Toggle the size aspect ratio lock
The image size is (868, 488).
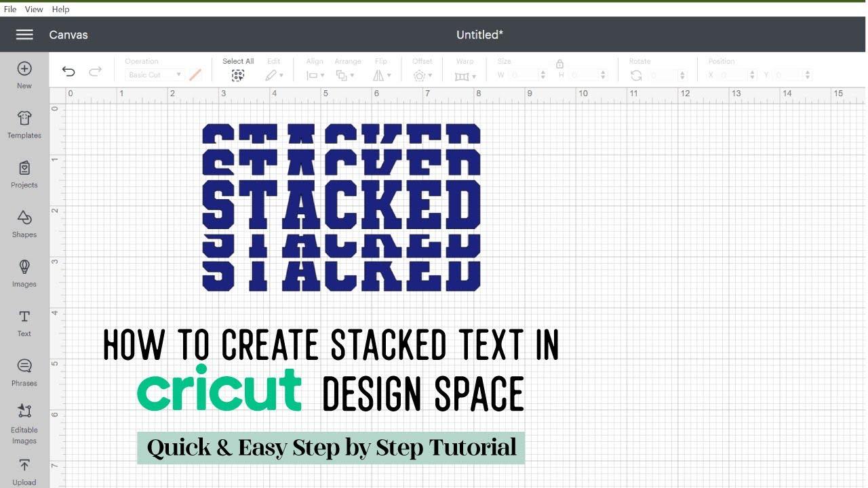pos(559,64)
